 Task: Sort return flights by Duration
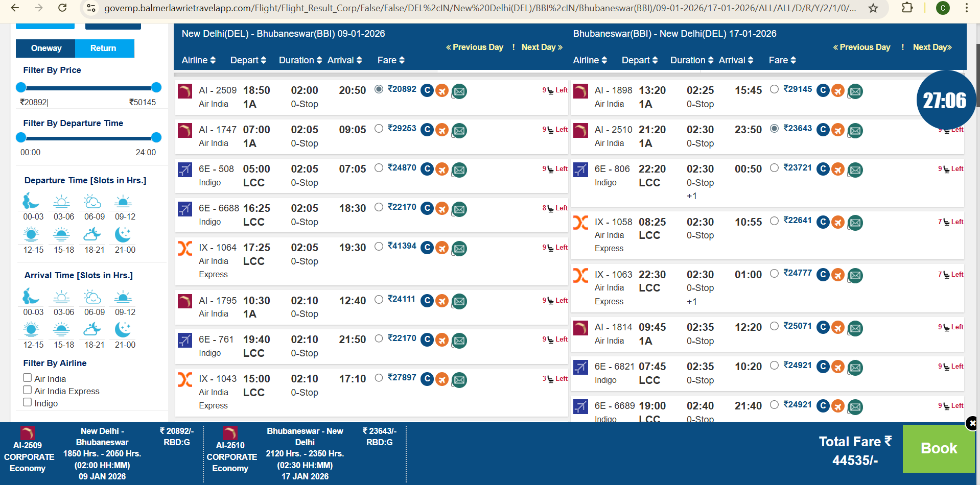pyautogui.click(x=692, y=60)
